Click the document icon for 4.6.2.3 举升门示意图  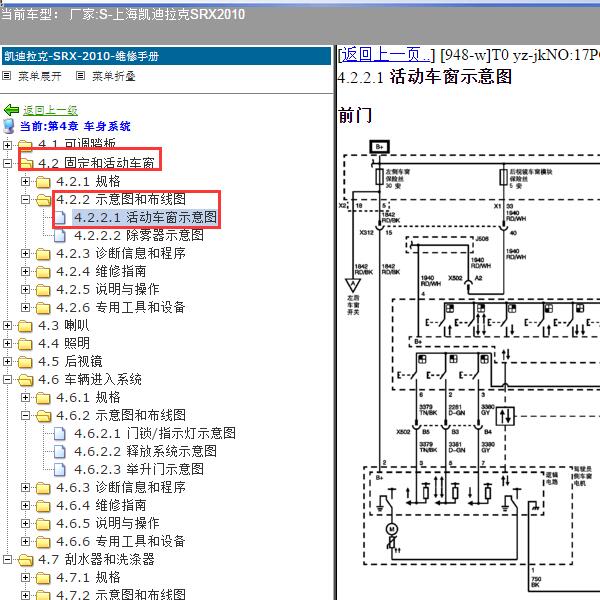click(60, 470)
